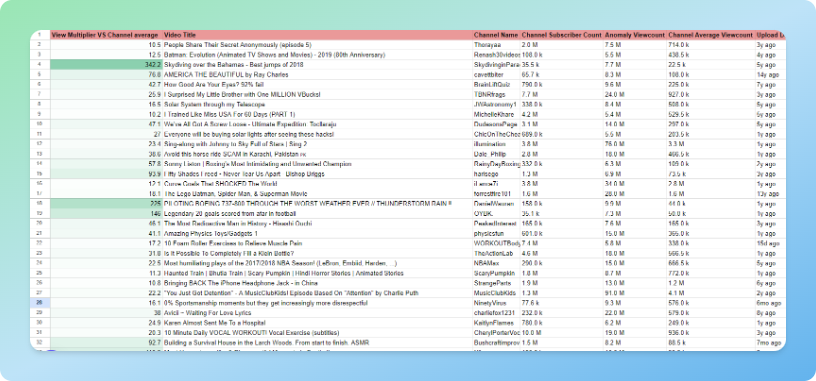Select 'Solar System through my Telescope' cell
816x381 pixels.
(317, 104)
